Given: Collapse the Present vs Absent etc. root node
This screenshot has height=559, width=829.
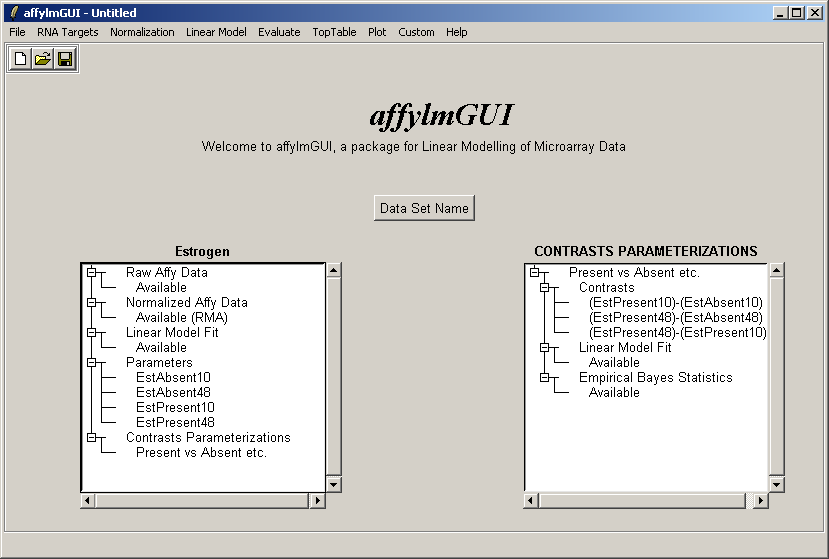Looking at the screenshot, I should [x=534, y=272].
